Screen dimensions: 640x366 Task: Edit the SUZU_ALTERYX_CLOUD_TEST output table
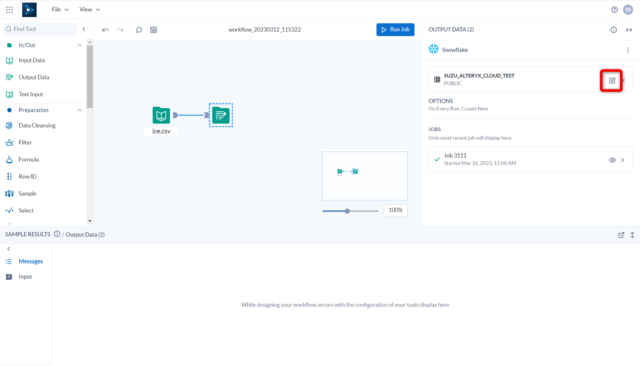(612, 80)
